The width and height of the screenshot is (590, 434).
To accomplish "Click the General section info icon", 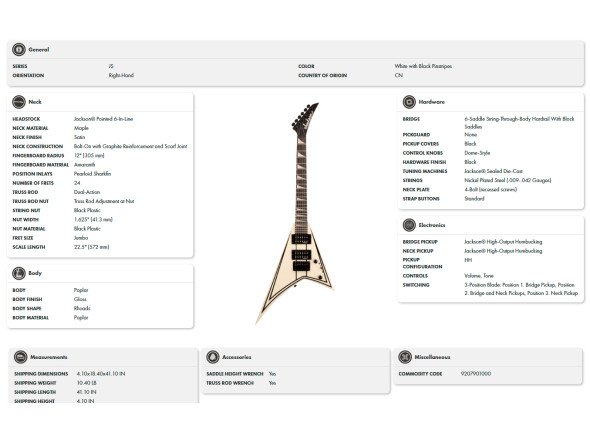I will 19,49.
